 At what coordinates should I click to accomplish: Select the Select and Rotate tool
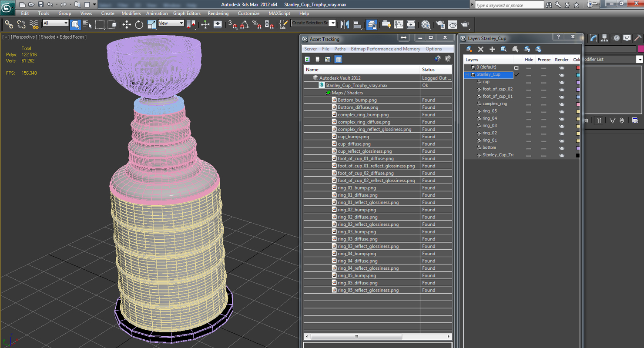[139, 24]
